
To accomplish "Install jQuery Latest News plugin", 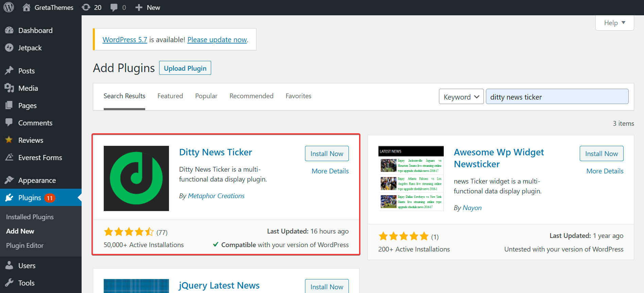I will 327,286.
